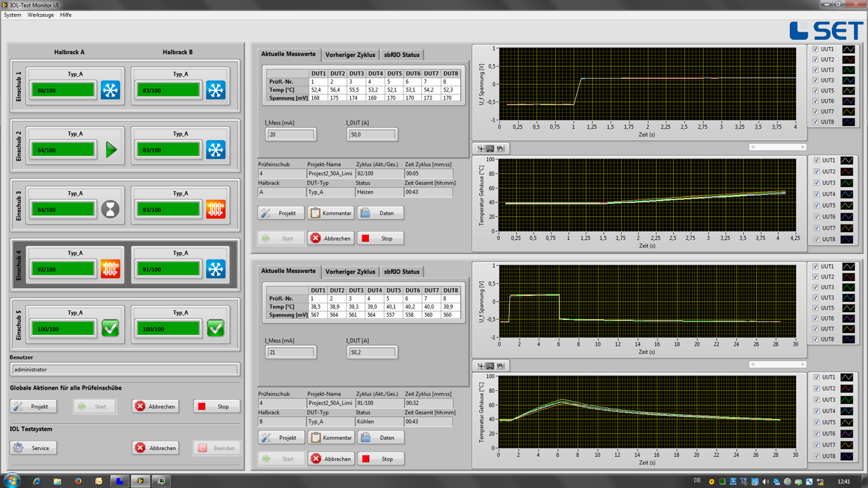This screenshot has width=868, height=488.
Task: Click Abbrechen under IOL Testsystem
Action: [155, 448]
